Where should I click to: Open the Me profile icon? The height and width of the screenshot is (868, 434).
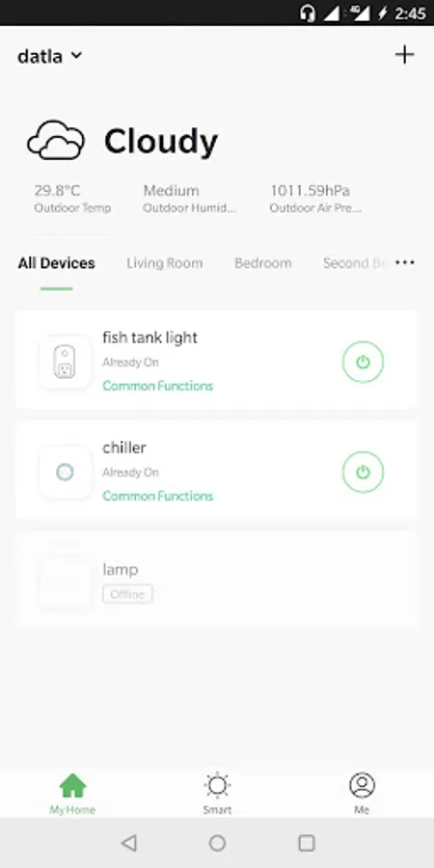pyautogui.click(x=362, y=785)
